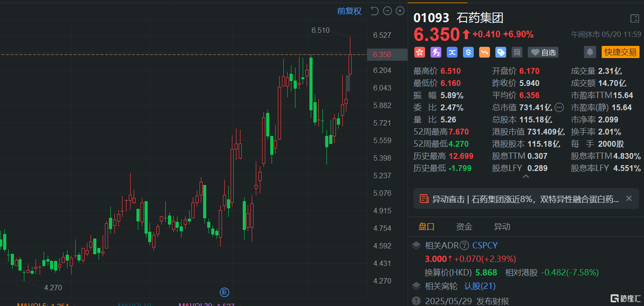Click the 每手 value 2000股
The image size is (644, 306).
(x=611, y=144)
